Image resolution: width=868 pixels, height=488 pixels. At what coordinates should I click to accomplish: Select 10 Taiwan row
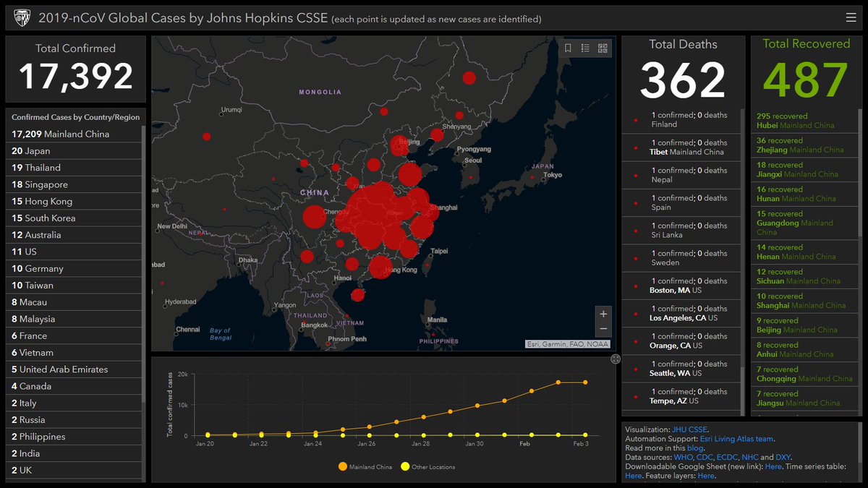pos(75,285)
